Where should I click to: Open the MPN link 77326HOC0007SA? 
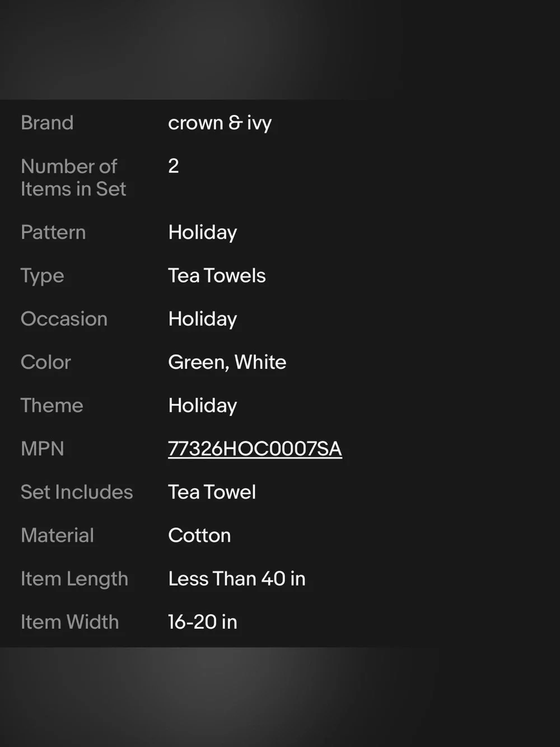pyautogui.click(x=255, y=449)
